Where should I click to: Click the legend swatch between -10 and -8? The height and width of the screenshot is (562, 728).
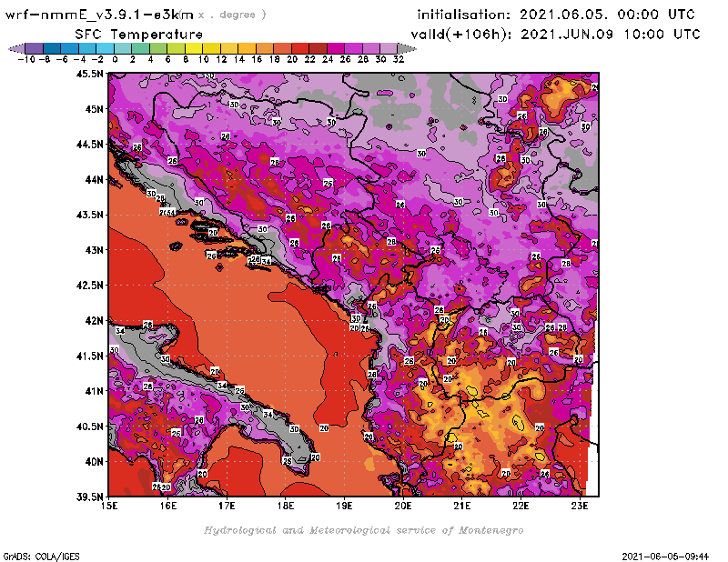tap(35, 48)
